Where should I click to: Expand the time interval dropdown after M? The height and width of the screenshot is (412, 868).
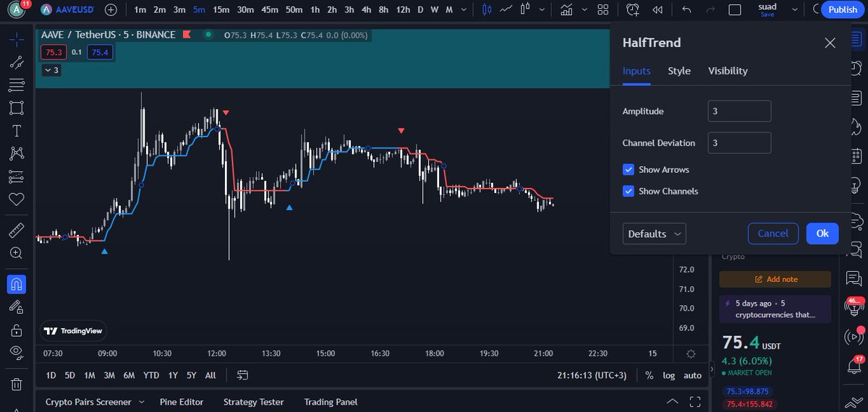pos(463,10)
